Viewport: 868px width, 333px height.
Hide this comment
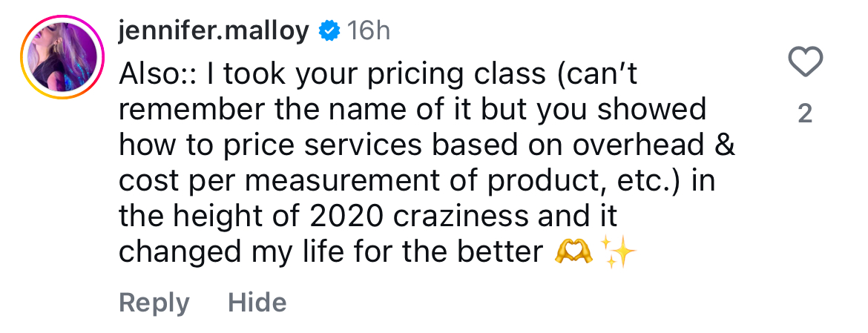pyautogui.click(x=257, y=303)
